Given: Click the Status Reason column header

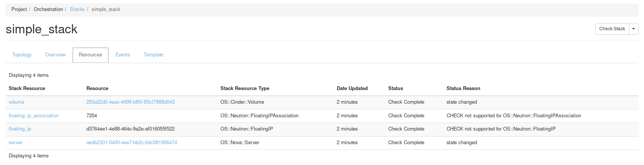Looking at the screenshot, I should tap(463, 89).
